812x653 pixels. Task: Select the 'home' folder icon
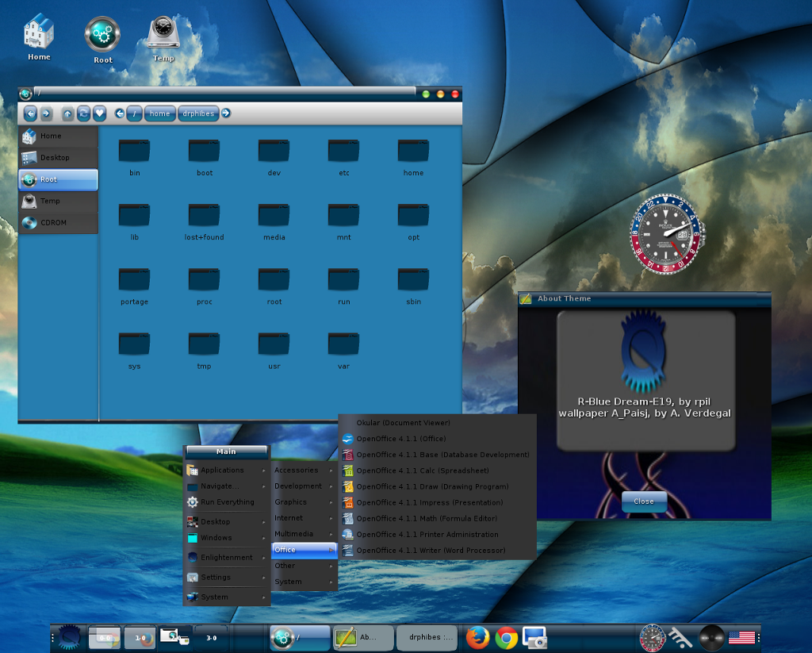[413, 156]
